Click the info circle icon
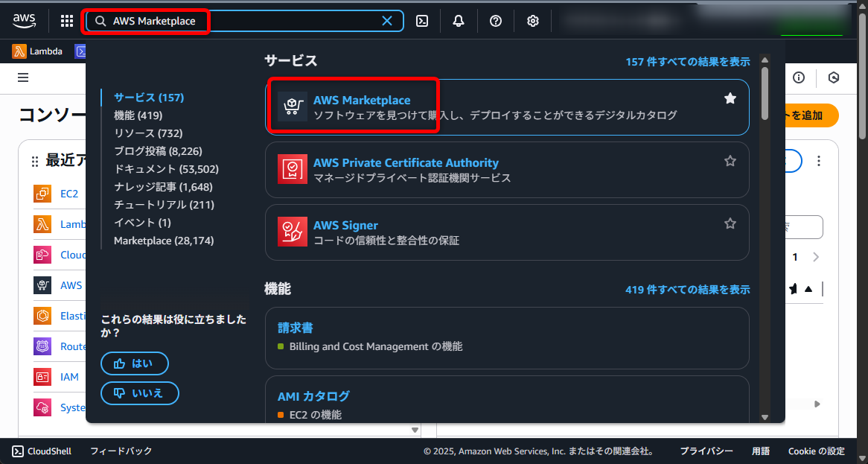 tap(798, 77)
